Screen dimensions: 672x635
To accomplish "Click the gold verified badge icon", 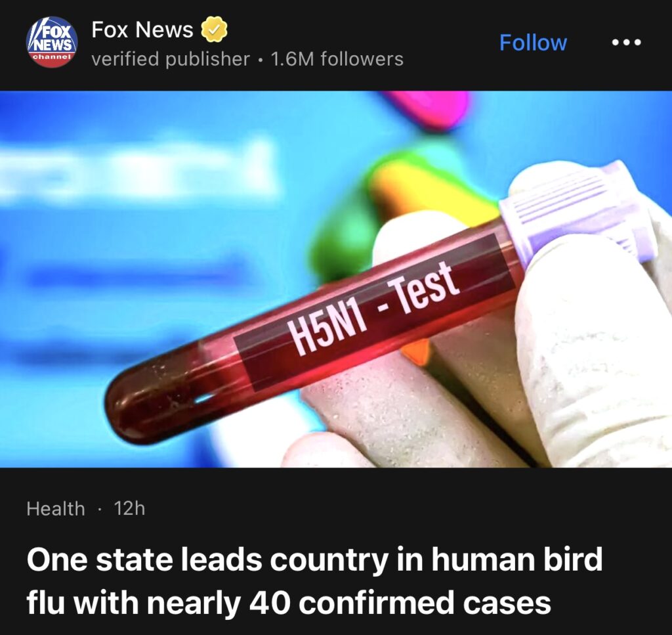I will coord(214,29).
